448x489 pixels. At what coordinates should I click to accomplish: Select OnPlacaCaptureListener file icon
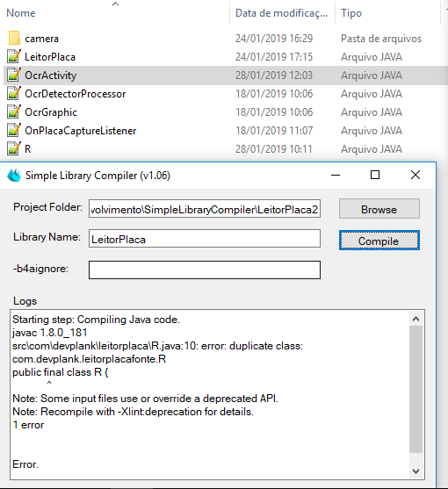click(14, 130)
